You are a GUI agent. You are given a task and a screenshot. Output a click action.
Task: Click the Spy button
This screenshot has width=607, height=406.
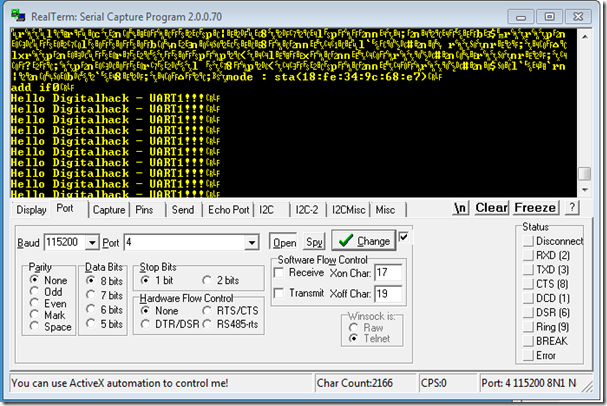point(314,242)
